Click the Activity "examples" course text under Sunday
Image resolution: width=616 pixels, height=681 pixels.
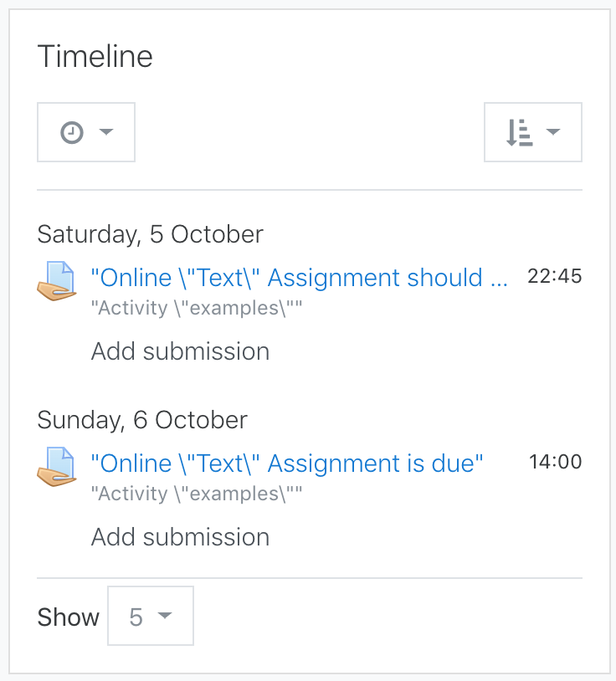pyautogui.click(x=197, y=494)
